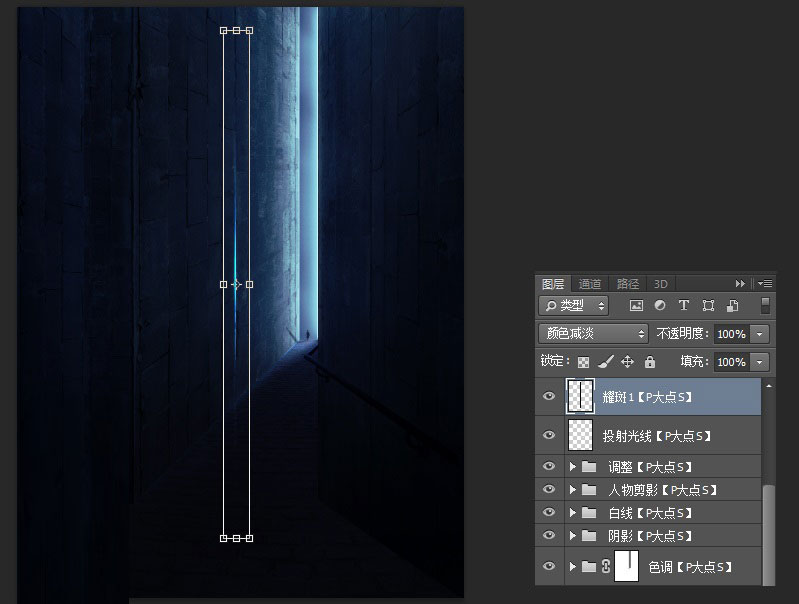
Task: Select the 白线【P大点S】 group name
Action: [x=650, y=513]
